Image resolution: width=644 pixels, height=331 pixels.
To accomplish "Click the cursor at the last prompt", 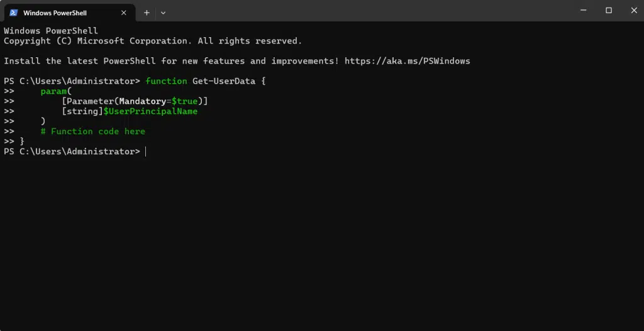I will (x=146, y=152).
